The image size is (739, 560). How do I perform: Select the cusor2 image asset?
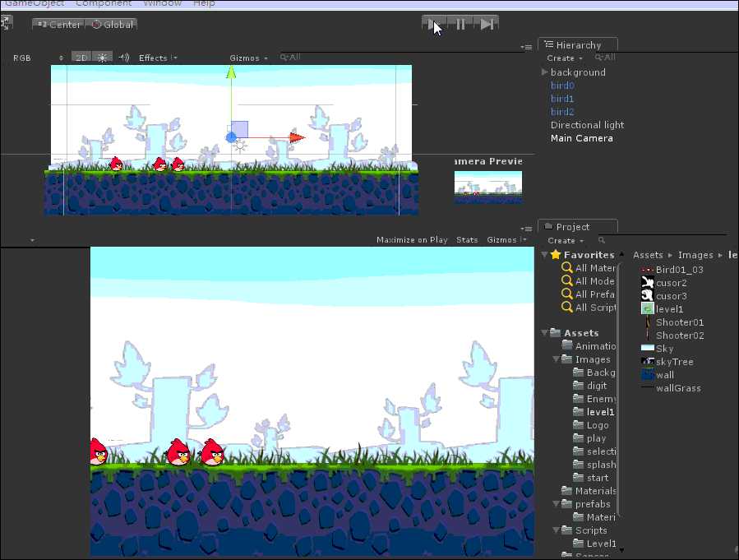tap(664, 283)
